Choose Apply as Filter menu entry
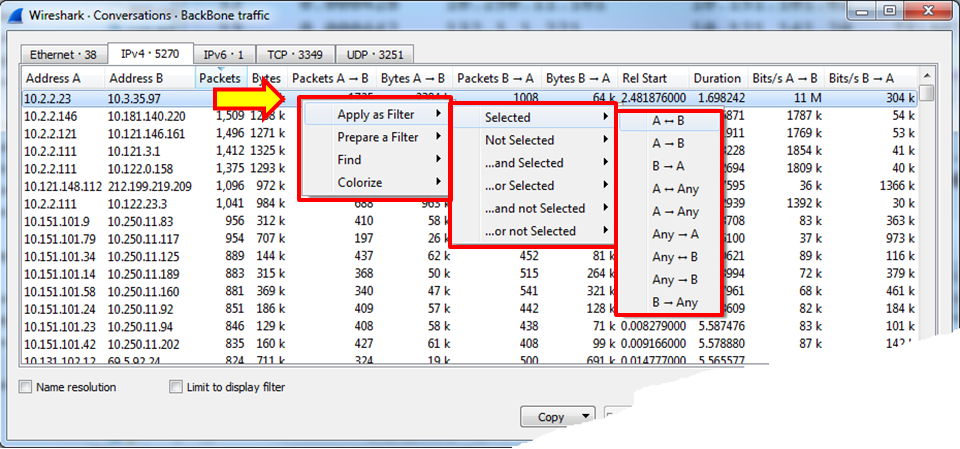 376,115
